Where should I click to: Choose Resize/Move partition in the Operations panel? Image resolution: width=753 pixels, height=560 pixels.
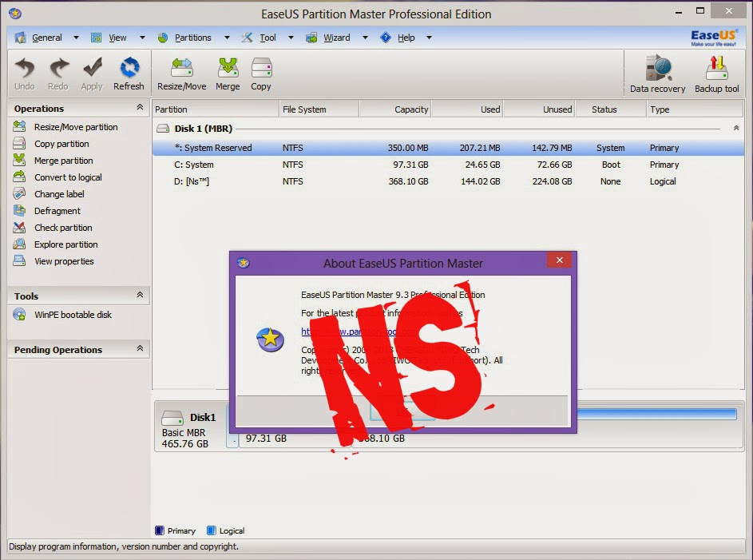point(76,127)
